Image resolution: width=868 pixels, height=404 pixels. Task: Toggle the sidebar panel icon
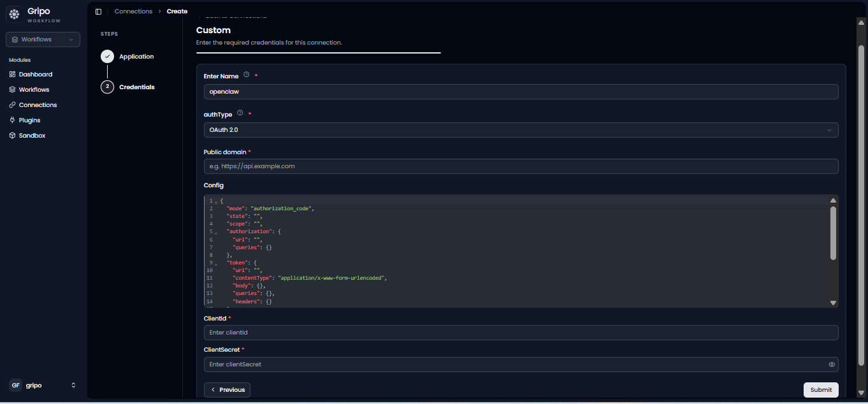click(98, 11)
